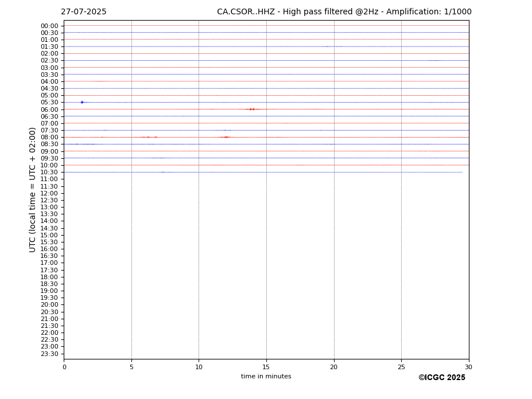Select the 22:30 row label
The height and width of the screenshot is (399, 532).
(x=49, y=340)
